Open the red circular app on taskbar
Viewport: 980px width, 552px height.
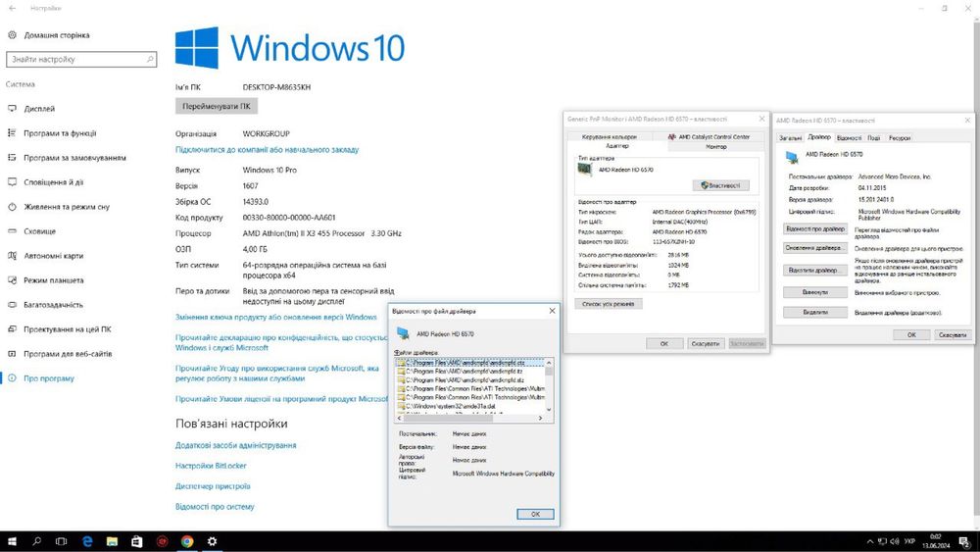click(x=162, y=541)
